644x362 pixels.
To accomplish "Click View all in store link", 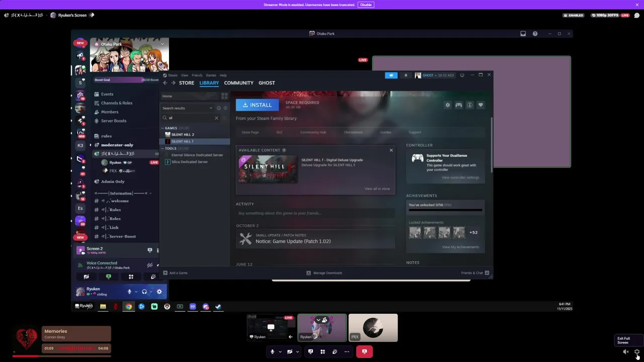I will 377,189.
